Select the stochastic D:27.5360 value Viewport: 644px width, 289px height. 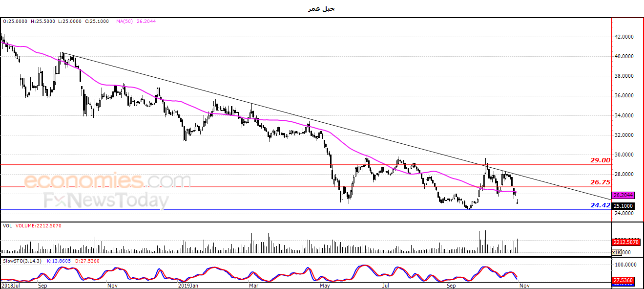[87, 261]
